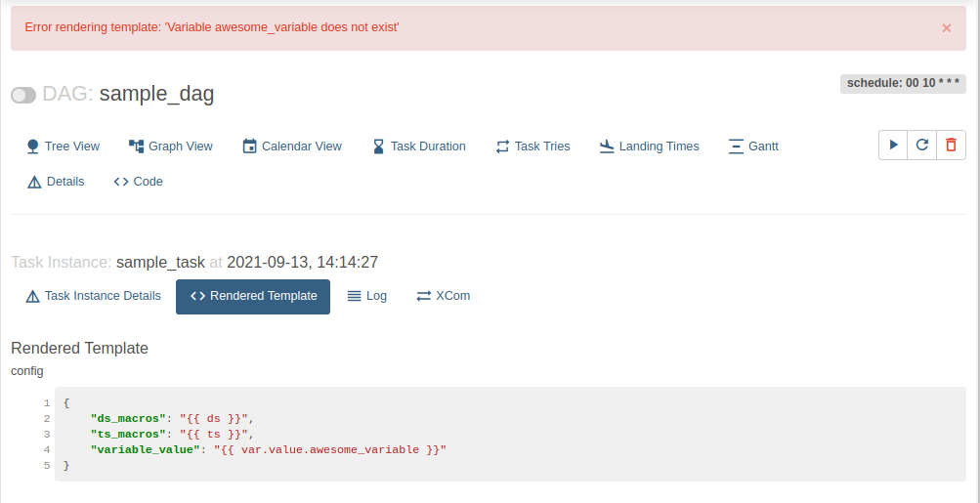Click the Landing Times plane icon
Image resolution: width=980 pixels, height=503 pixels.
coord(606,147)
